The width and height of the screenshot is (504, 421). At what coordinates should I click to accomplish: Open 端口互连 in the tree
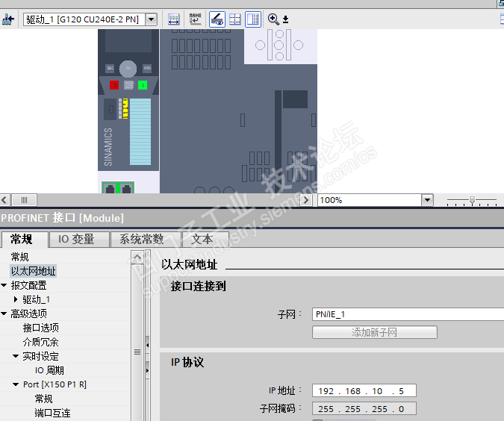click(x=52, y=413)
